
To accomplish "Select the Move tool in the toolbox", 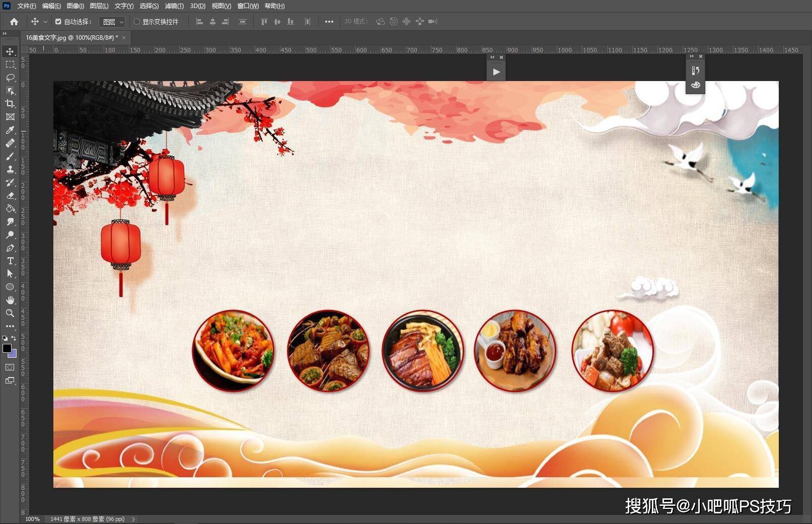I will 10,51.
